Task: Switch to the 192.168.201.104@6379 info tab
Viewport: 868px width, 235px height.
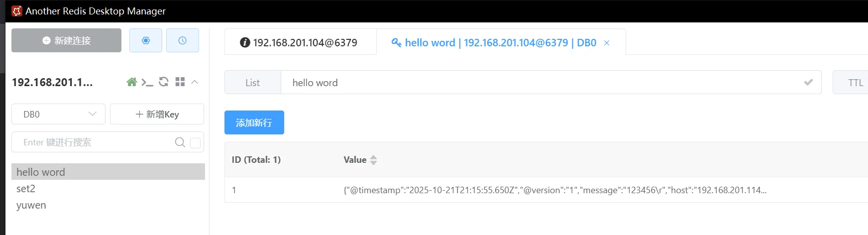Action: [300, 43]
